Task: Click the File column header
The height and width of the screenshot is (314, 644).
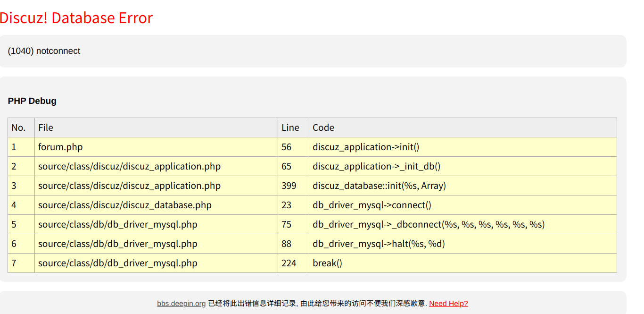Action: [x=156, y=127]
